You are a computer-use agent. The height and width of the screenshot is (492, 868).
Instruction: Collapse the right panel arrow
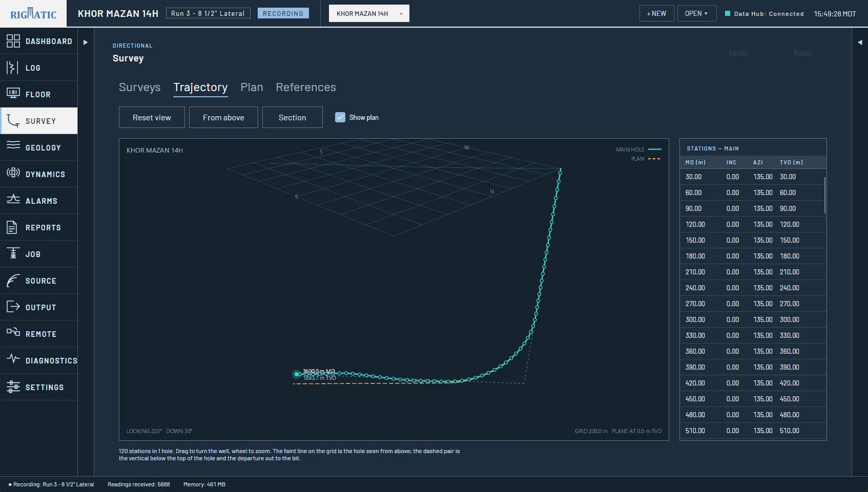pos(860,42)
